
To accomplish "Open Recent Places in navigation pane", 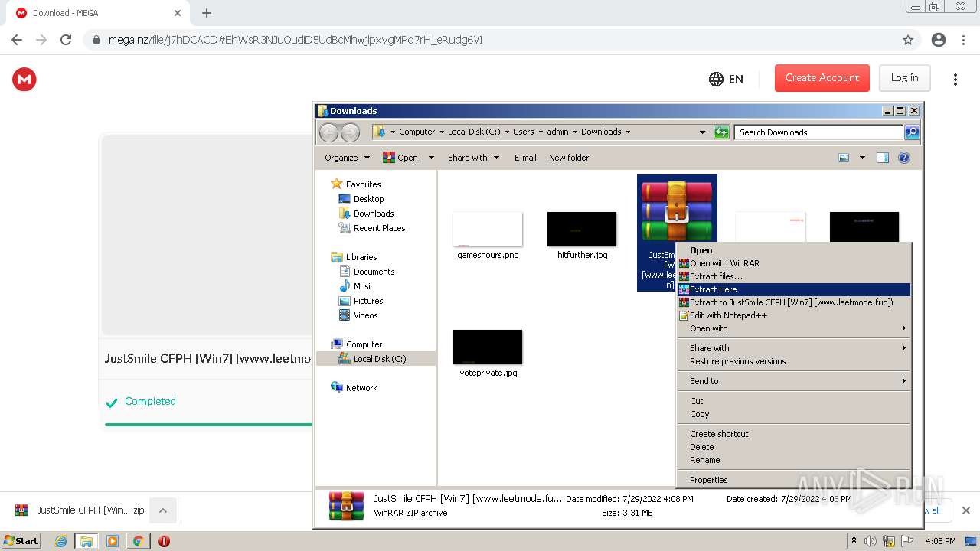I will click(x=372, y=228).
